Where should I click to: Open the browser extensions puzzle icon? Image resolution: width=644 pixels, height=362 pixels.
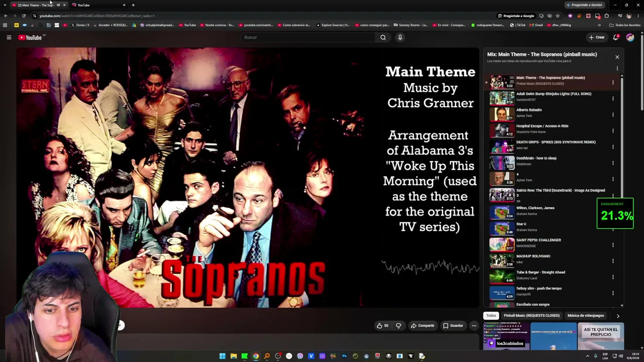coord(606,16)
